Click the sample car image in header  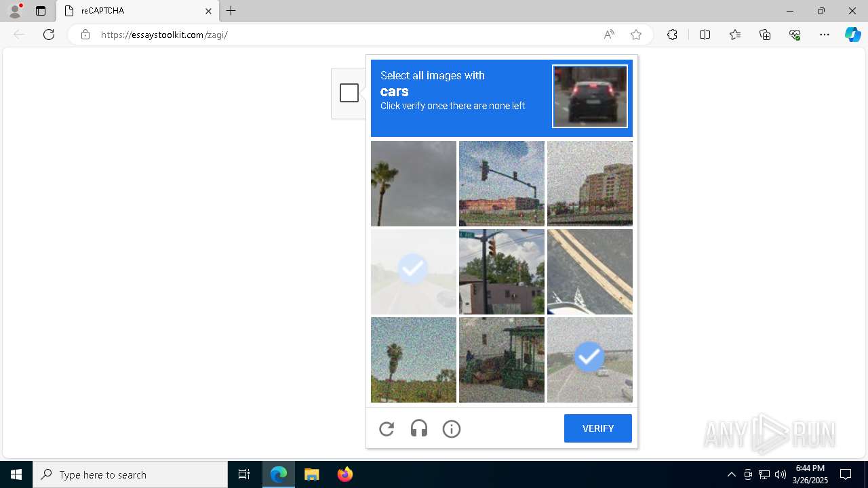click(590, 96)
